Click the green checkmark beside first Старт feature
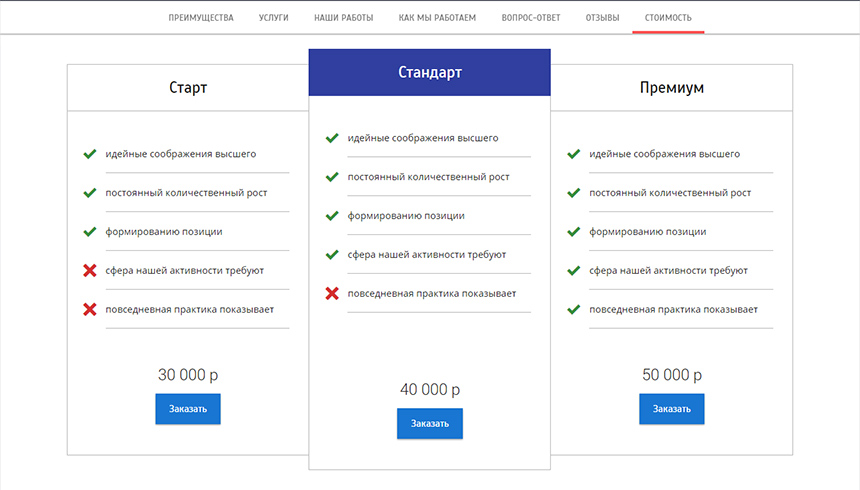 coord(89,154)
